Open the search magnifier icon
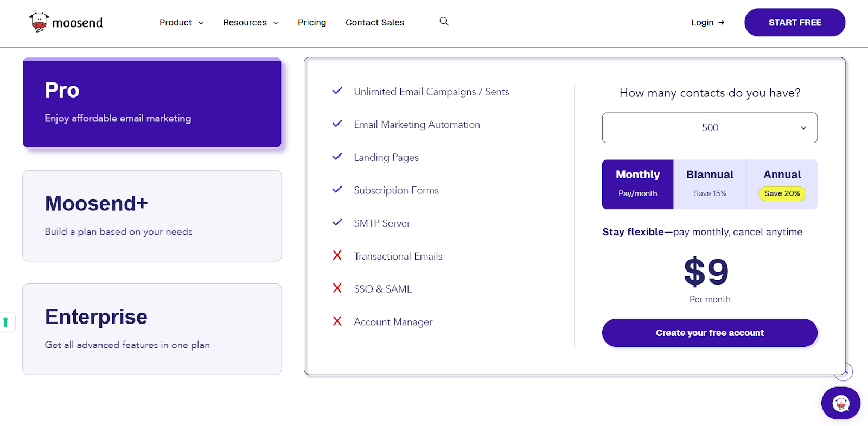 (x=444, y=22)
